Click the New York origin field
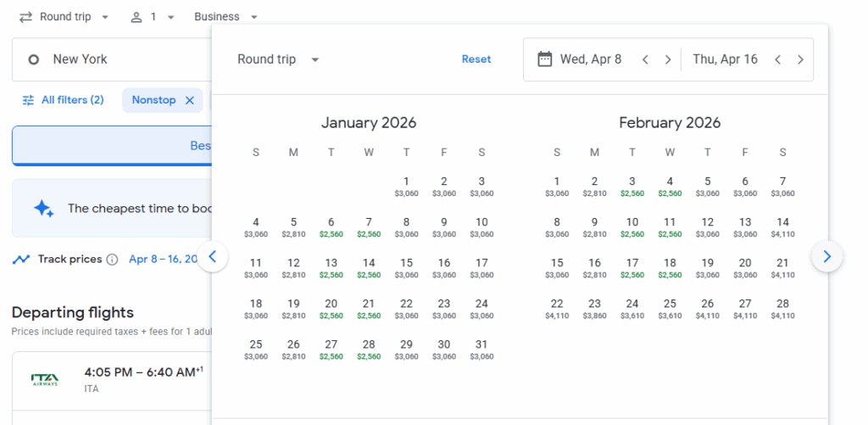 point(110,59)
